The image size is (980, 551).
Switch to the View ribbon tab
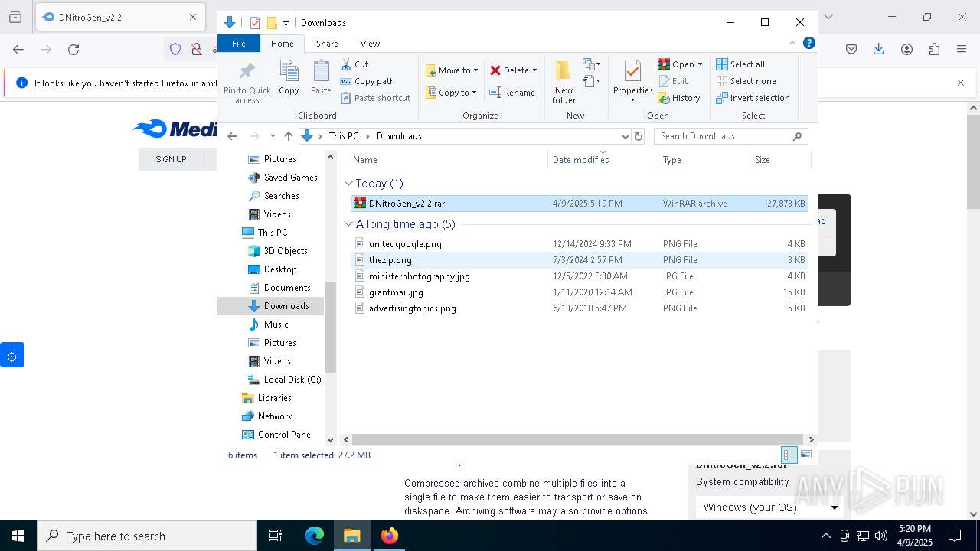pyautogui.click(x=370, y=44)
